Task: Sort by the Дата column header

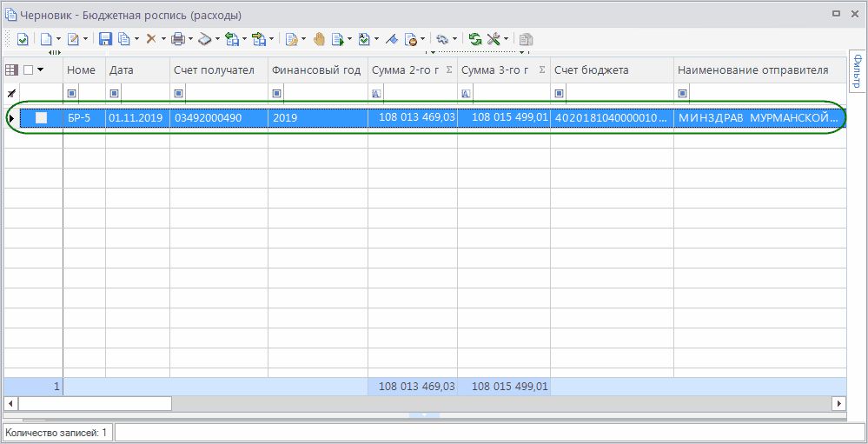Action: pos(136,70)
